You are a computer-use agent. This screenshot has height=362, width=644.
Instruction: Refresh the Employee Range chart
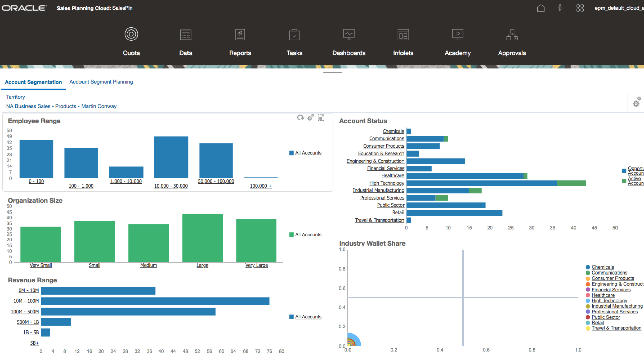click(300, 117)
